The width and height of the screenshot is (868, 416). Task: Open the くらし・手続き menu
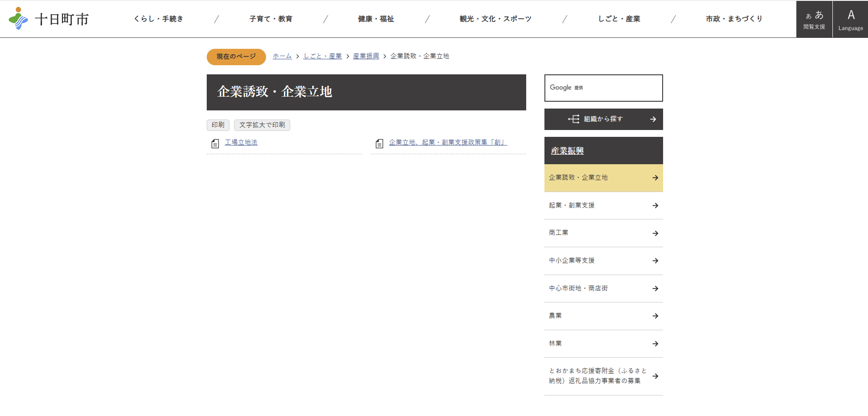coord(158,19)
